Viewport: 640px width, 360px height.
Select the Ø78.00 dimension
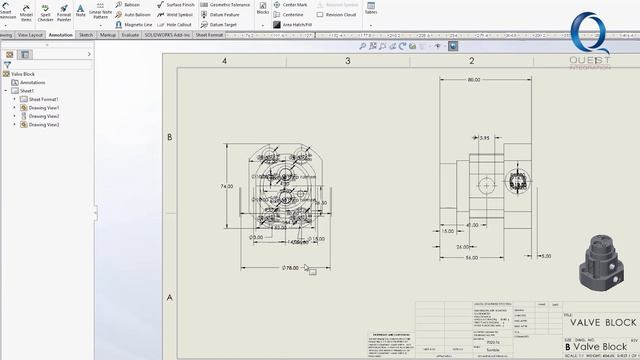click(290, 268)
